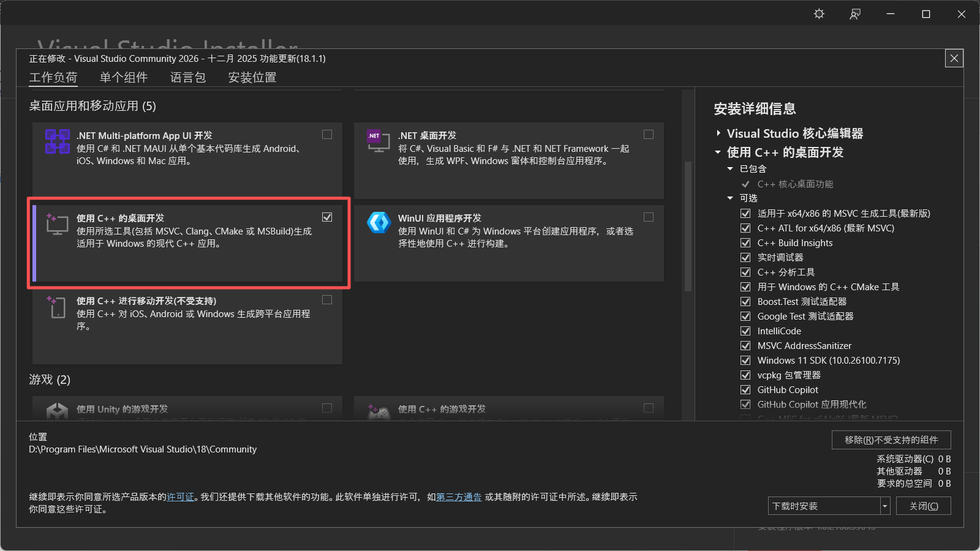980x551 pixels.
Task: Click the 下载时安装 button text
Action: [795, 506]
